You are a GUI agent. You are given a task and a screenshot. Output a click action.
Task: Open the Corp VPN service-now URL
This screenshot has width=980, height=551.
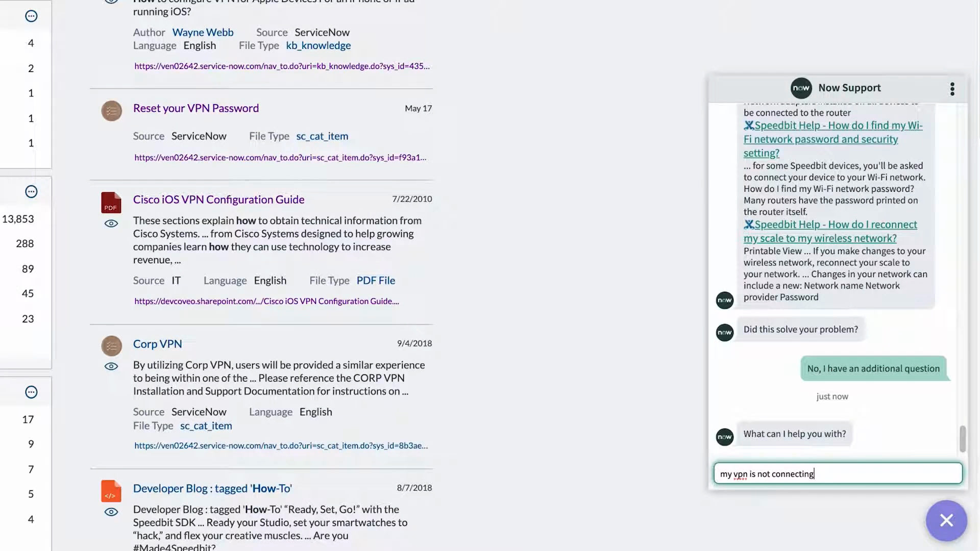(281, 445)
